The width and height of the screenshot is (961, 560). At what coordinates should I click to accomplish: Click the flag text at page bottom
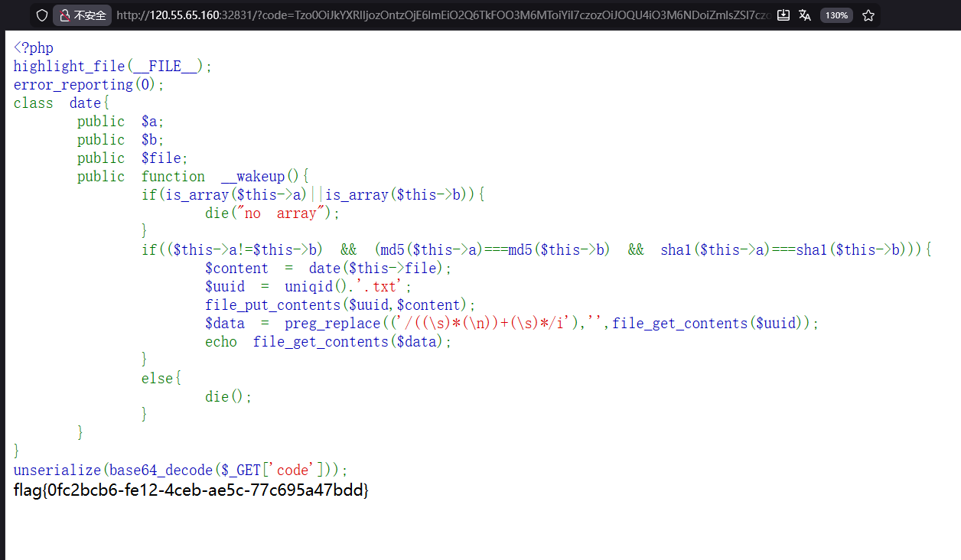[191, 490]
